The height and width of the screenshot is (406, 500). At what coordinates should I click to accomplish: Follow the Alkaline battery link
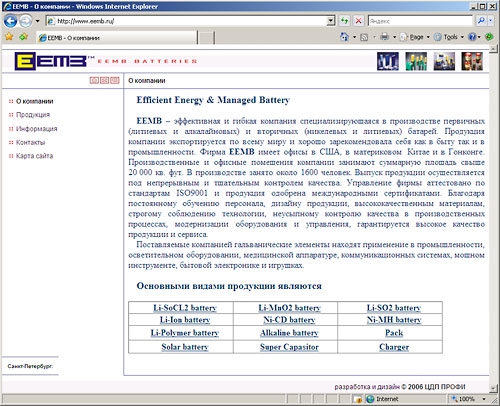tap(289, 333)
